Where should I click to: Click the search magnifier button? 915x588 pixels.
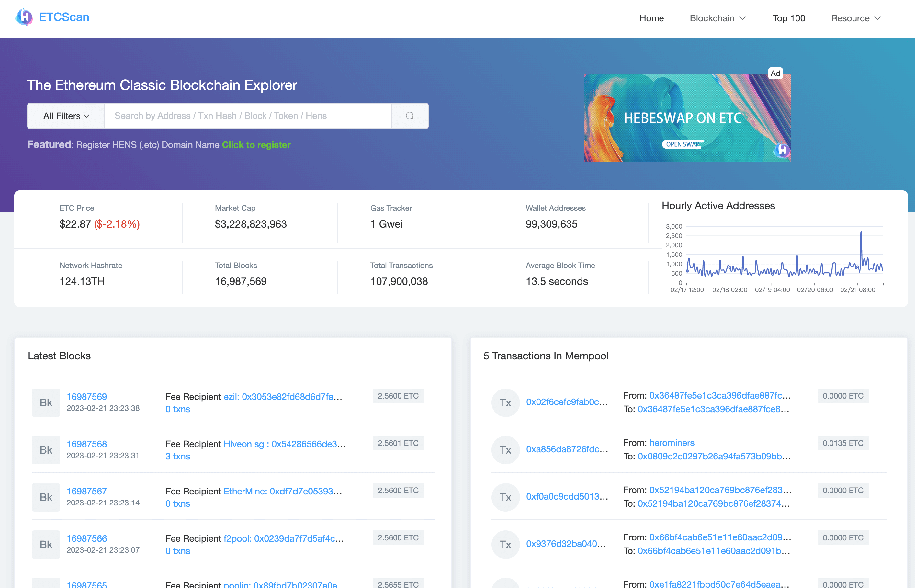point(410,116)
